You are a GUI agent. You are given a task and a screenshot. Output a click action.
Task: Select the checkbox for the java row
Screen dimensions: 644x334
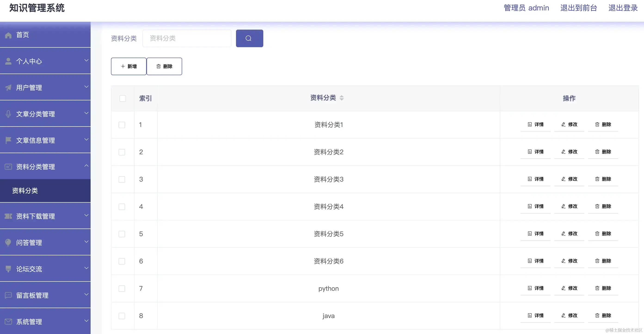tap(122, 316)
